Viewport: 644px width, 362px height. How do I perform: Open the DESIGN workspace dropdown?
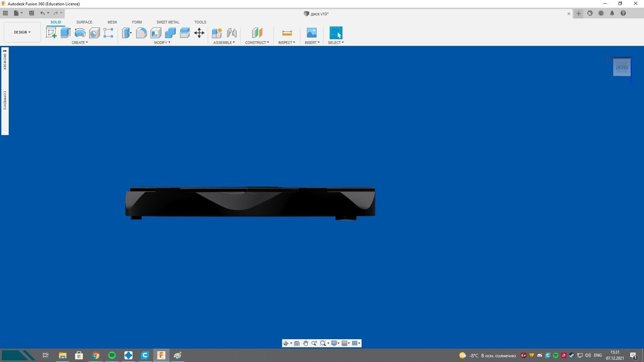22,32
